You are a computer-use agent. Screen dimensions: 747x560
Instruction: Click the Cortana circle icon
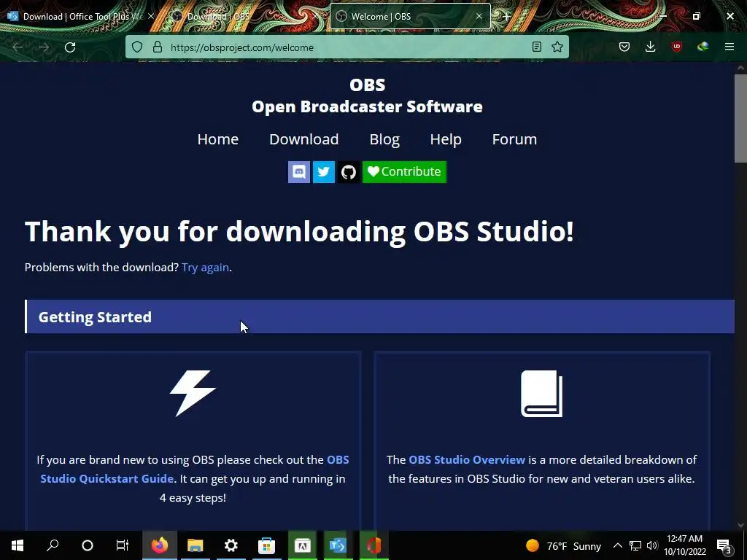[x=88, y=545]
